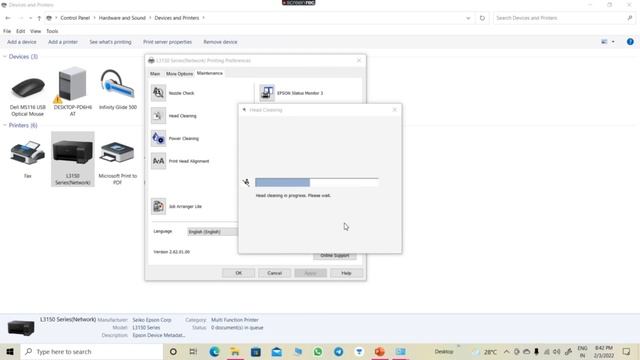The height and width of the screenshot is (360, 640).
Task: Click the head cleaning progress bar
Action: tap(317, 182)
